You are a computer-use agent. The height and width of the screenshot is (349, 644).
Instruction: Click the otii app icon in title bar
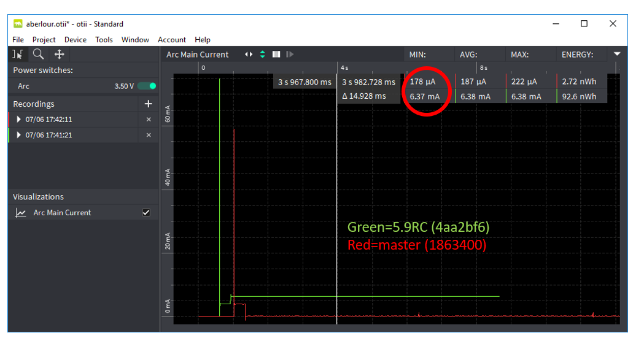click(18, 24)
